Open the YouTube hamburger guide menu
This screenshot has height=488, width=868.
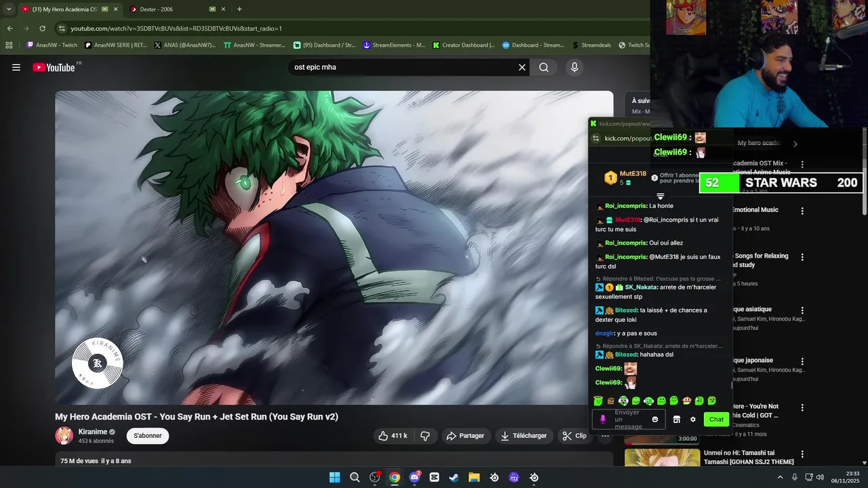tap(16, 67)
